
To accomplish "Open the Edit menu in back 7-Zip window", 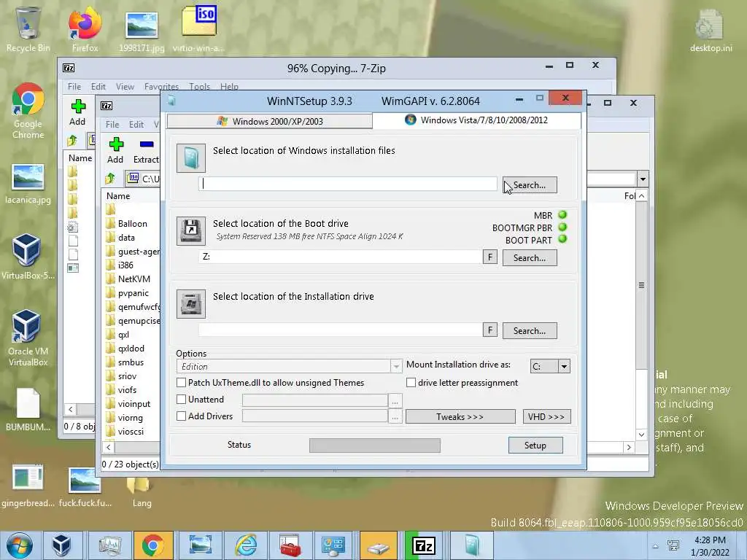I will point(98,87).
